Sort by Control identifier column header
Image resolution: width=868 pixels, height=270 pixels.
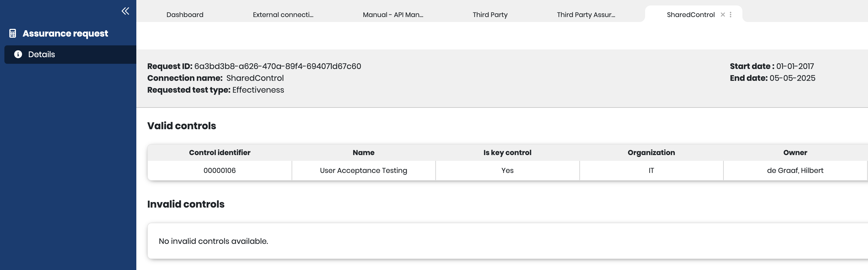tap(219, 153)
